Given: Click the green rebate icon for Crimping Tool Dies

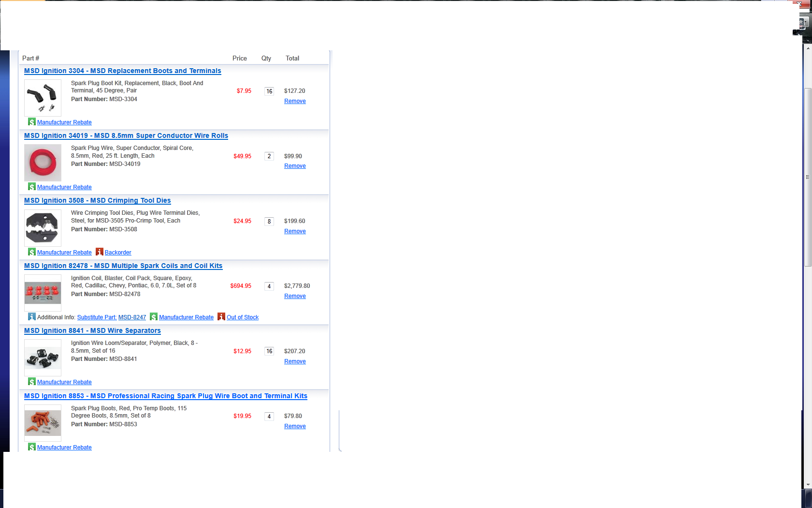Looking at the screenshot, I should pos(31,252).
